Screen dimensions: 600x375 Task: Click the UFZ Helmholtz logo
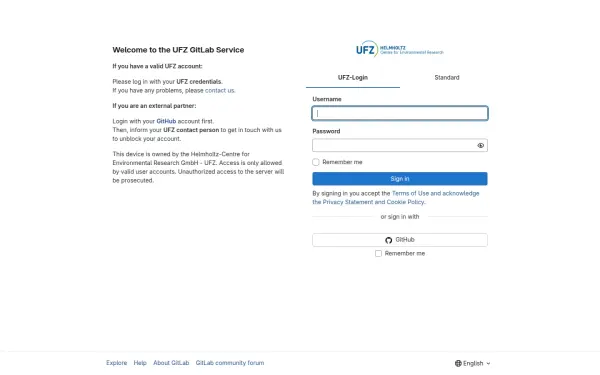pos(399,49)
